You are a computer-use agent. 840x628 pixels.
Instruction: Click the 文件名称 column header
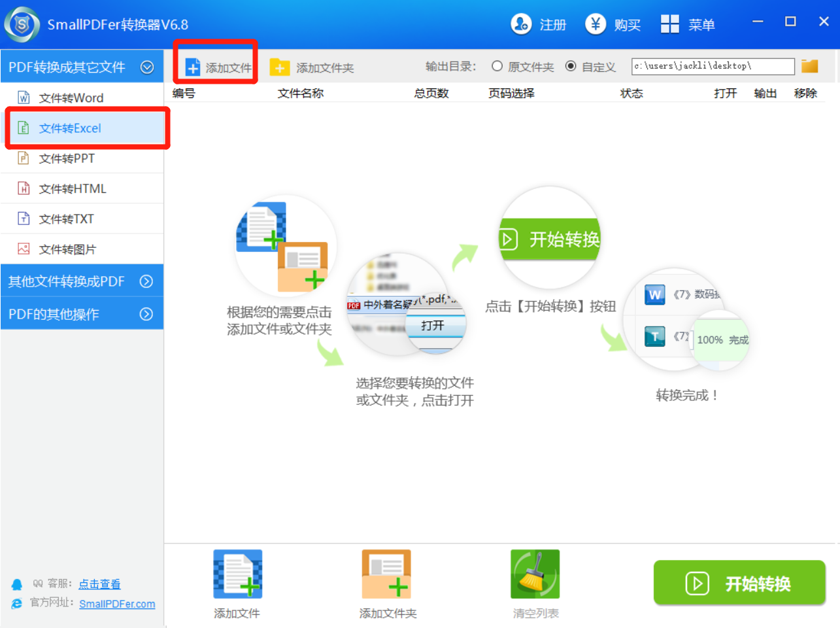click(301, 94)
